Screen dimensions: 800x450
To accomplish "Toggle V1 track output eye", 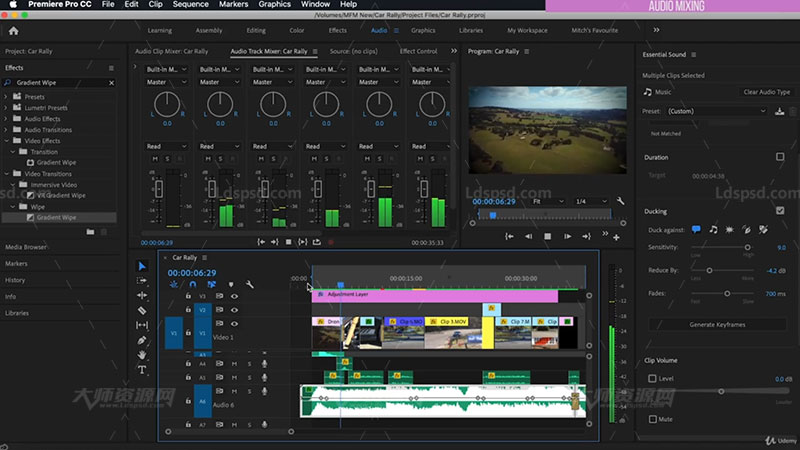I will pos(234,323).
